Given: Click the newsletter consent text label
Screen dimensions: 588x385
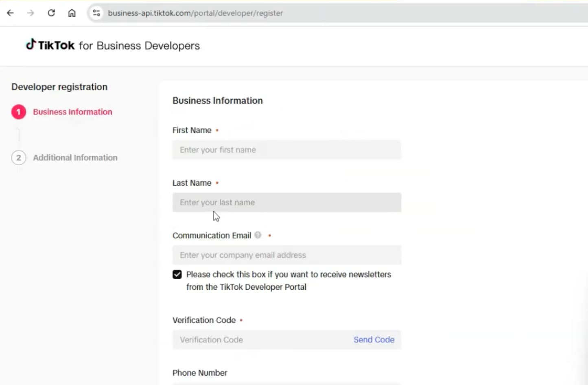Looking at the screenshot, I should 289,280.
